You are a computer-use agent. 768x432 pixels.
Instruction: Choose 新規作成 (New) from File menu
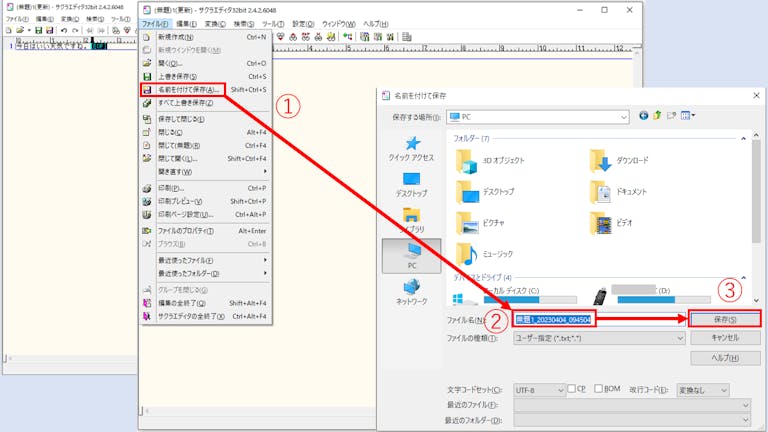pyautogui.click(x=205, y=37)
